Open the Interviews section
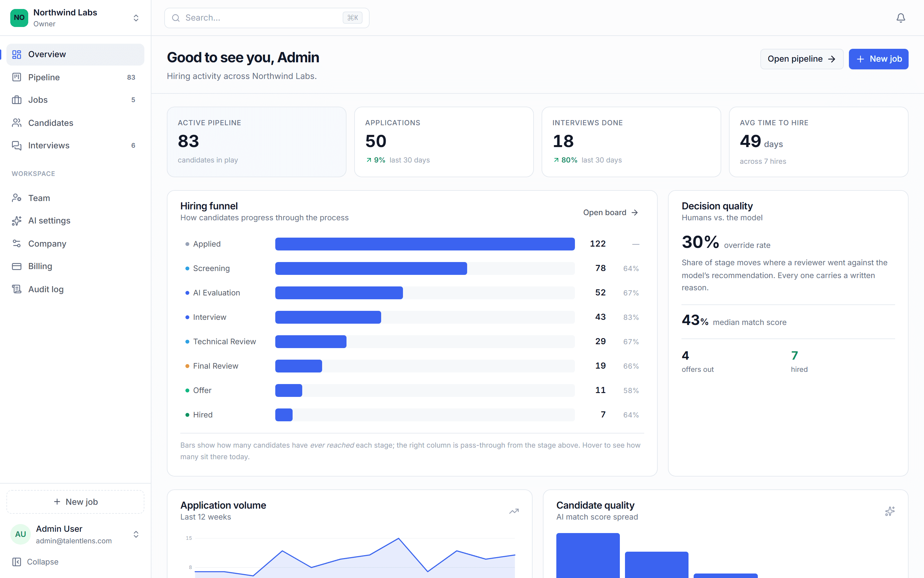924x578 pixels. (x=75, y=145)
